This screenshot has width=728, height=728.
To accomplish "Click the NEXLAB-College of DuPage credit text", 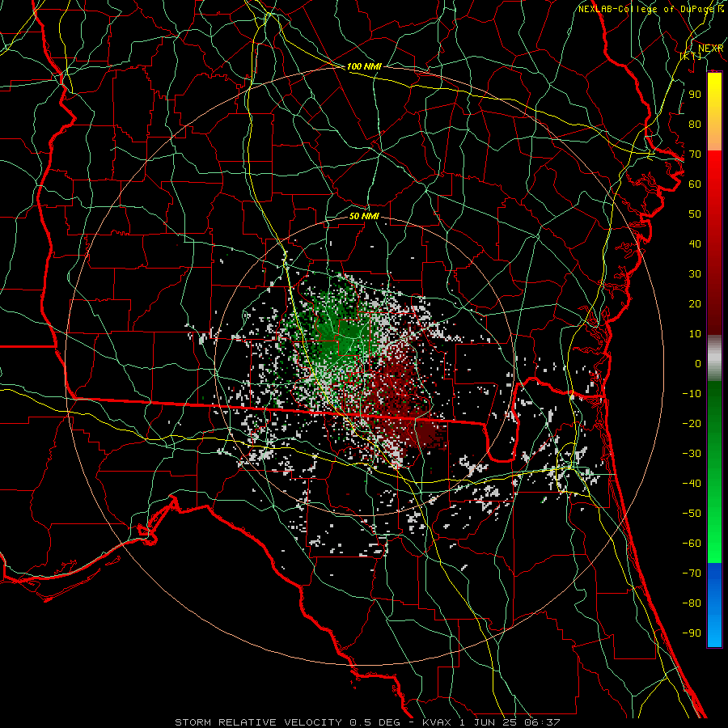I will point(651,9).
